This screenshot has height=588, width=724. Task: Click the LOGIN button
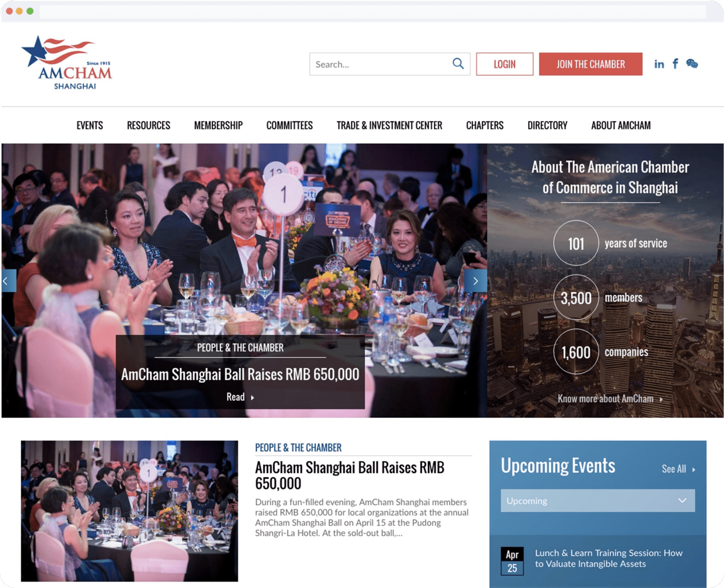click(504, 64)
